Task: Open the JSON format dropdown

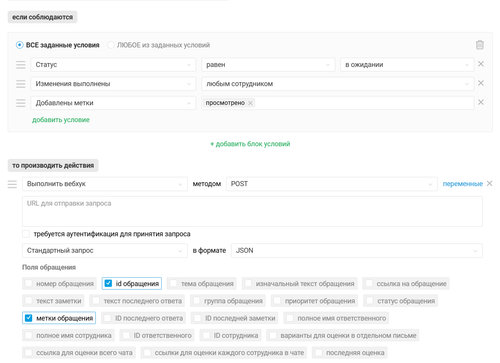Action: click(x=357, y=250)
